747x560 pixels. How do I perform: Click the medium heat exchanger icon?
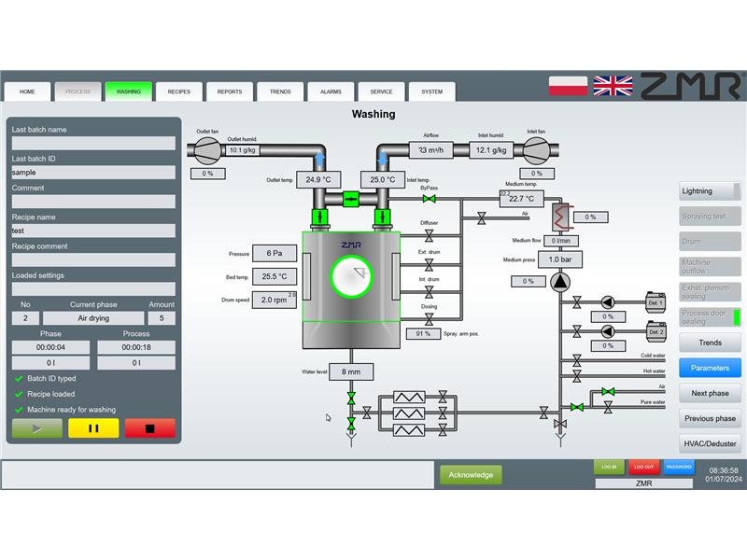pos(560,217)
